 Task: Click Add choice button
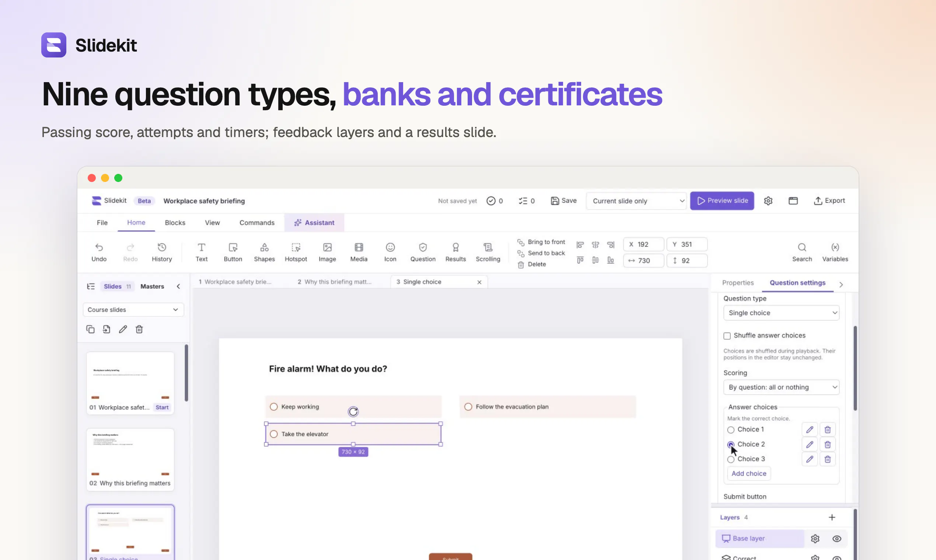tap(748, 473)
